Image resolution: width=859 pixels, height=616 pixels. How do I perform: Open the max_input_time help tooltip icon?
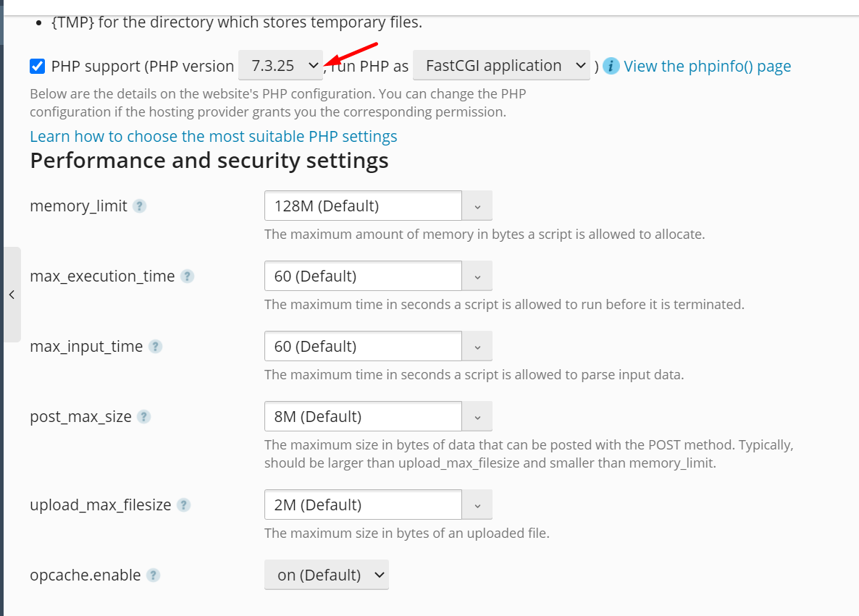coord(156,347)
